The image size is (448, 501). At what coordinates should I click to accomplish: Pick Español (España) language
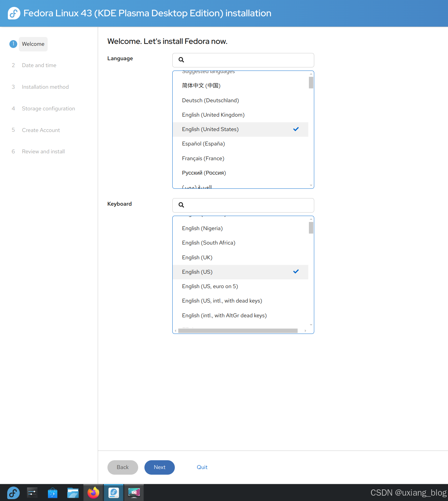pos(240,144)
